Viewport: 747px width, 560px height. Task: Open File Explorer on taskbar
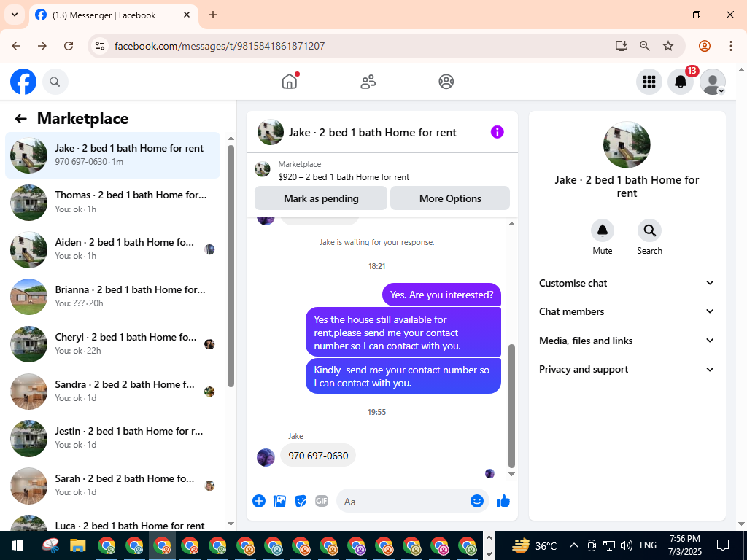pos(77,545)
